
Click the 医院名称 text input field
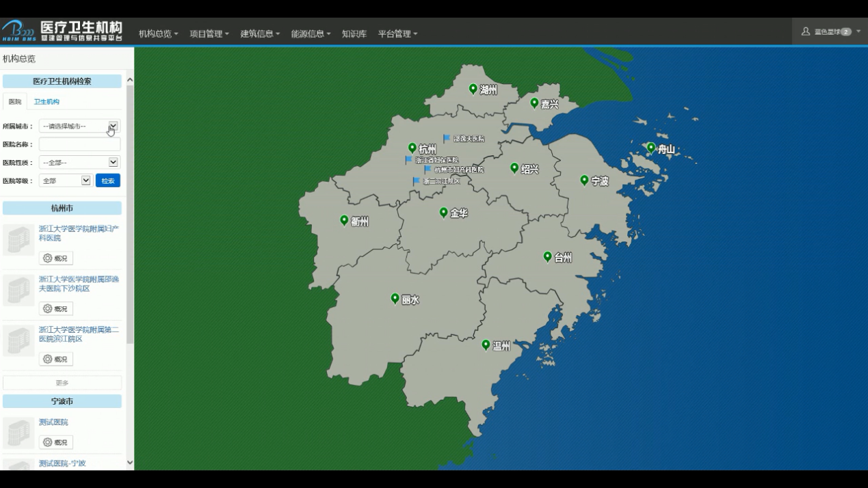(x=79, y=144)
